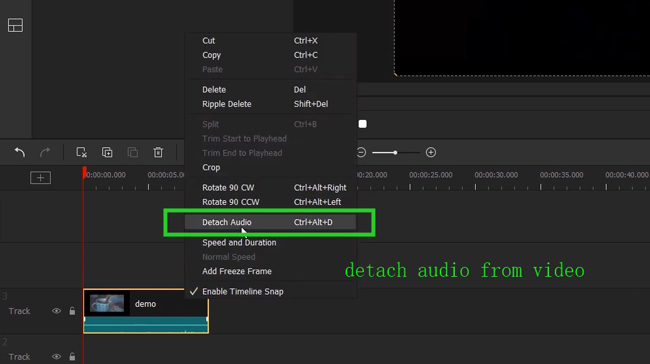Lock track 2 with padlock icon

coord(72,357)
